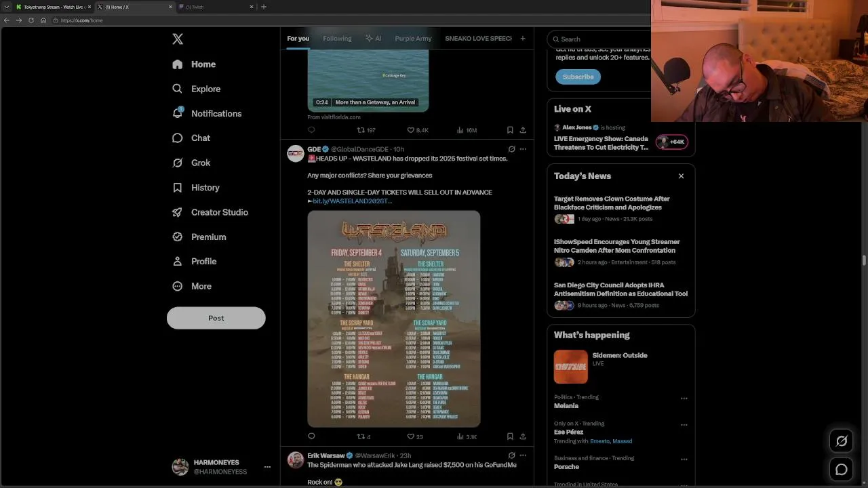868x488 pixels.
Task: Open the browser tab list dropdown
Action: 6,7
